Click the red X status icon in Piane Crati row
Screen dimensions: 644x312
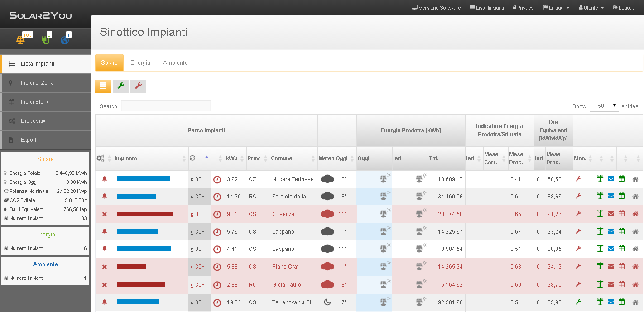point(105,267)
